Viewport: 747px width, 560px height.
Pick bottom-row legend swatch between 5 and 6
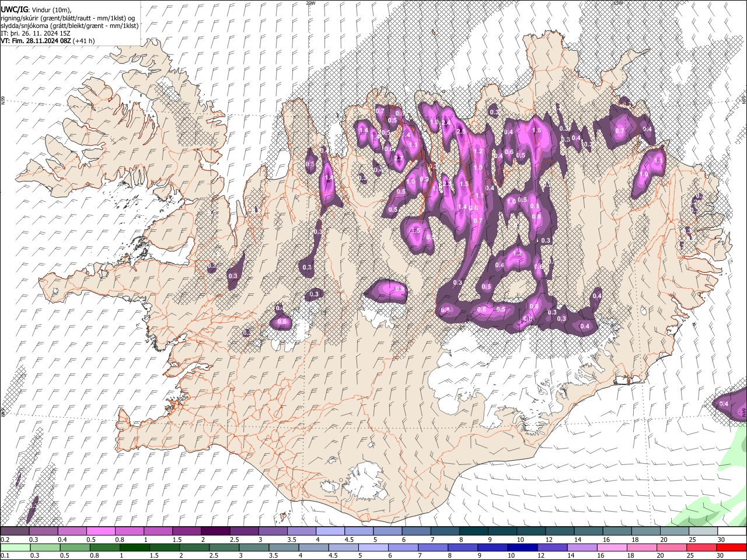click(372, 547)
